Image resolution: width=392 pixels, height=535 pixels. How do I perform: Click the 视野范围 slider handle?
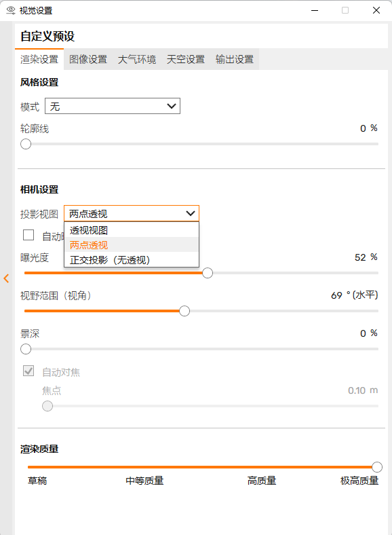[x=184, y=311]
